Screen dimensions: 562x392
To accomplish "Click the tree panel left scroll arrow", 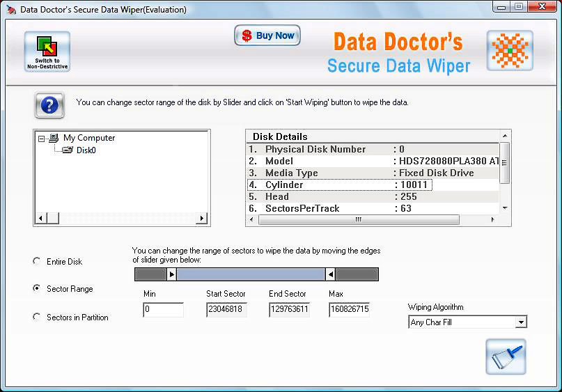I will (40, 218).
